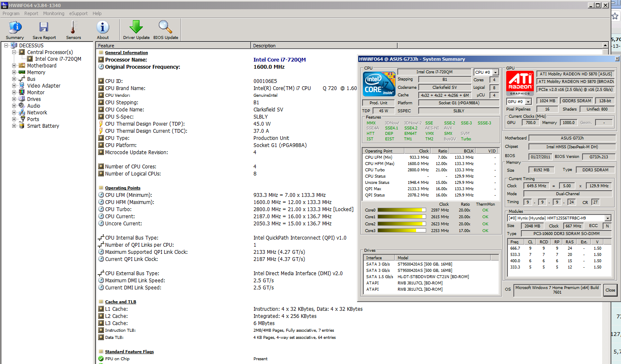This screenshot has width=621, height=364.
Task: Expand the Network tree node
Action: (14, 113)
